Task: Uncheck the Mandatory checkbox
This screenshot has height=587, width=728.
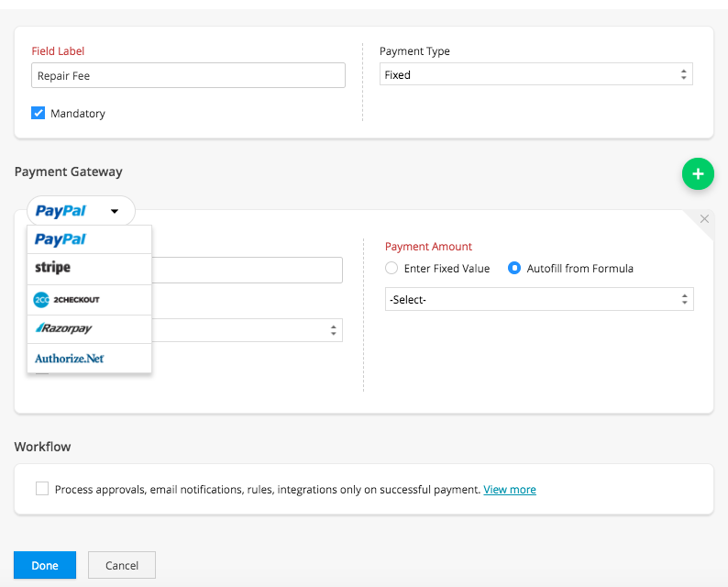Action: pyautogui.click(x=39, y=114)
